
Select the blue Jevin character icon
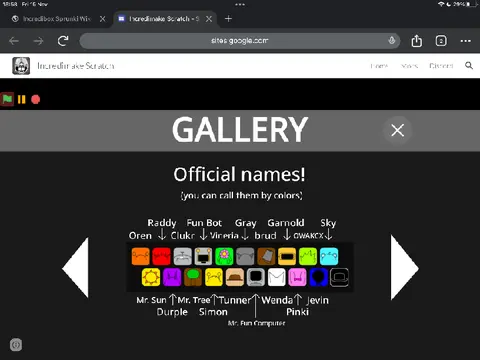[x=318, y=277]
